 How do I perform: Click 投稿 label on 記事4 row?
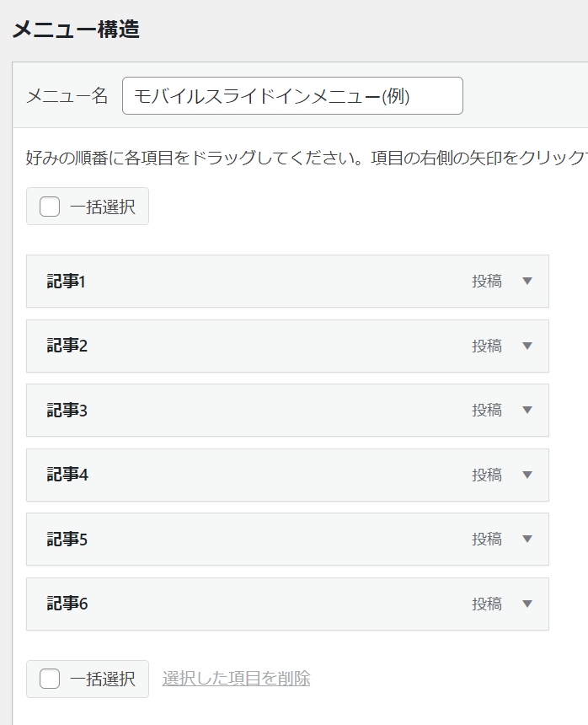pyautogui.click(x=487, y=475)
